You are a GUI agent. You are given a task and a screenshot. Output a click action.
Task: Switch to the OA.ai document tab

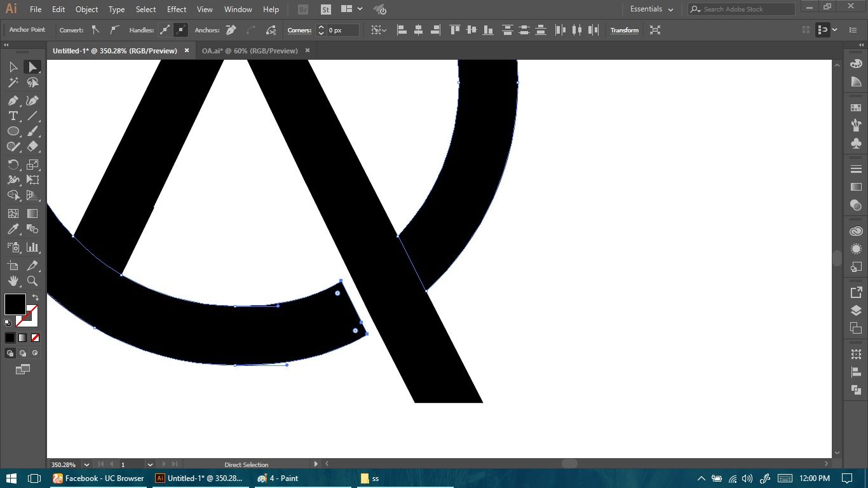(x=250, y=51)
